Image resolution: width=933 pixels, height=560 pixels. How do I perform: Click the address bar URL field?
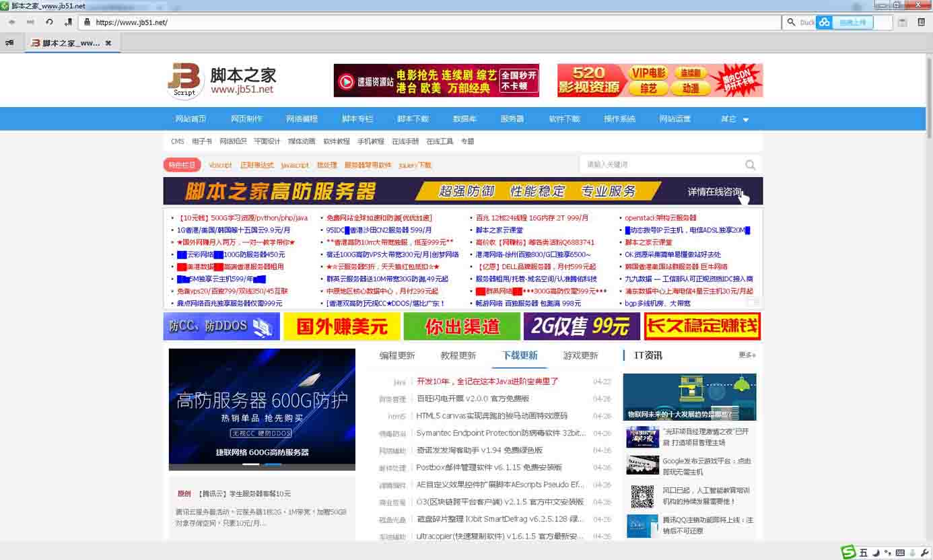[x=431, y=22]
